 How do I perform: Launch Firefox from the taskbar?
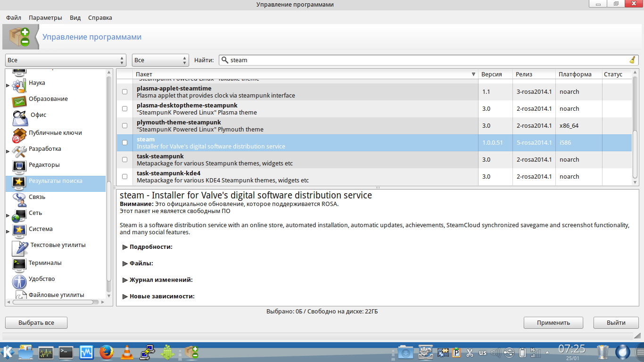[x=106, y=352]
